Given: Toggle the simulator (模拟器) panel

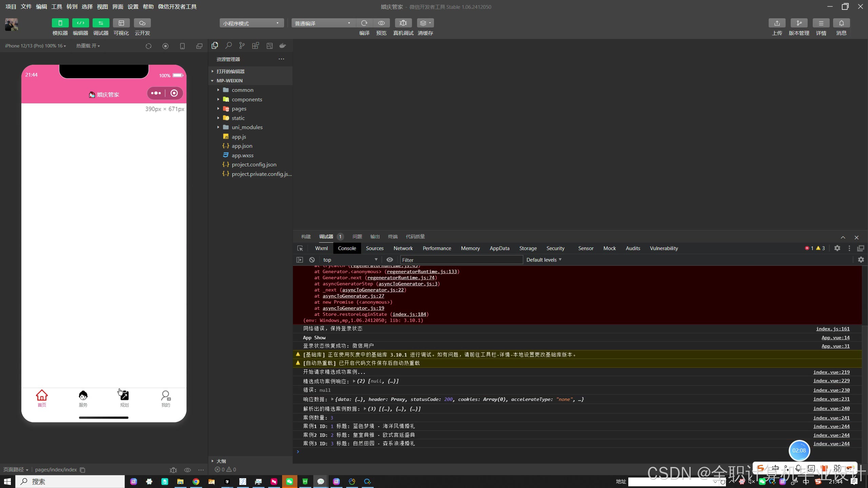Looking at the screenshot, I should tap(60, 23).
